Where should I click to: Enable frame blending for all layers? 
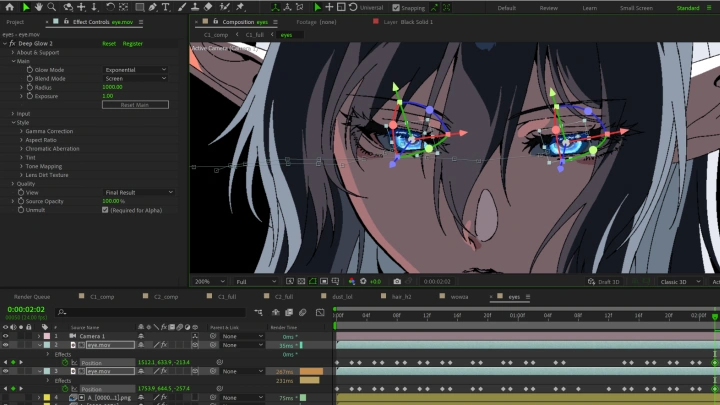289,312
